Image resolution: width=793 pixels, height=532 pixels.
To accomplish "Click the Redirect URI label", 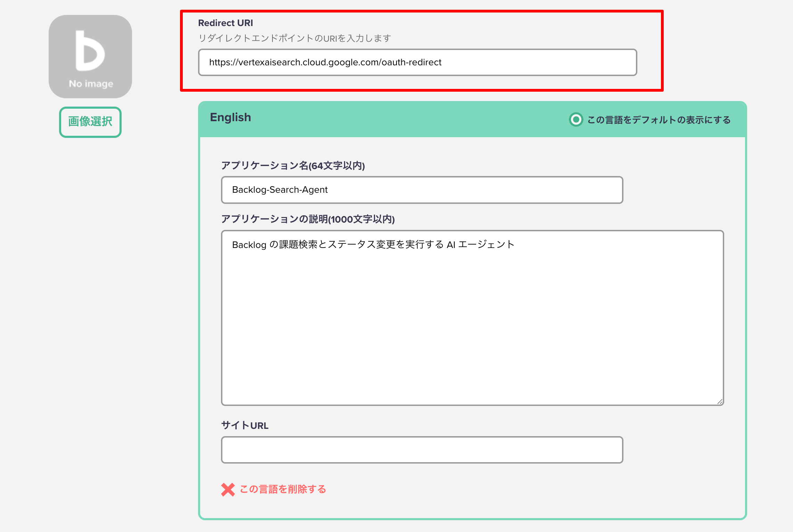I will (x=226, y=23).
